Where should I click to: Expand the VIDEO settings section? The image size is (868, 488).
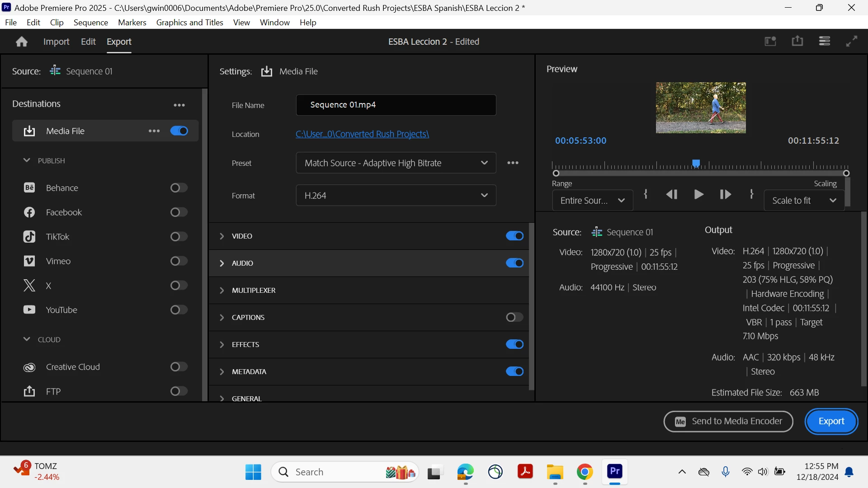(222, 236)
